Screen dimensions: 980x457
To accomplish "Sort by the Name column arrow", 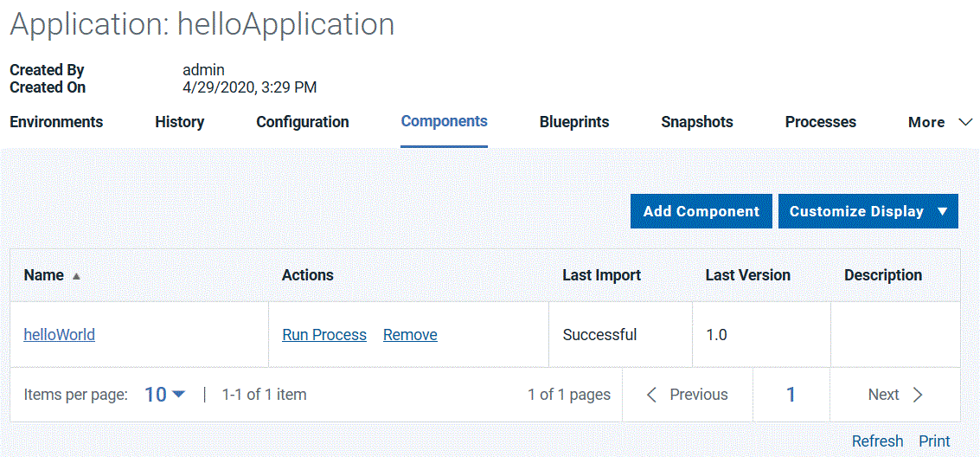I will click(x=76, y=276).
